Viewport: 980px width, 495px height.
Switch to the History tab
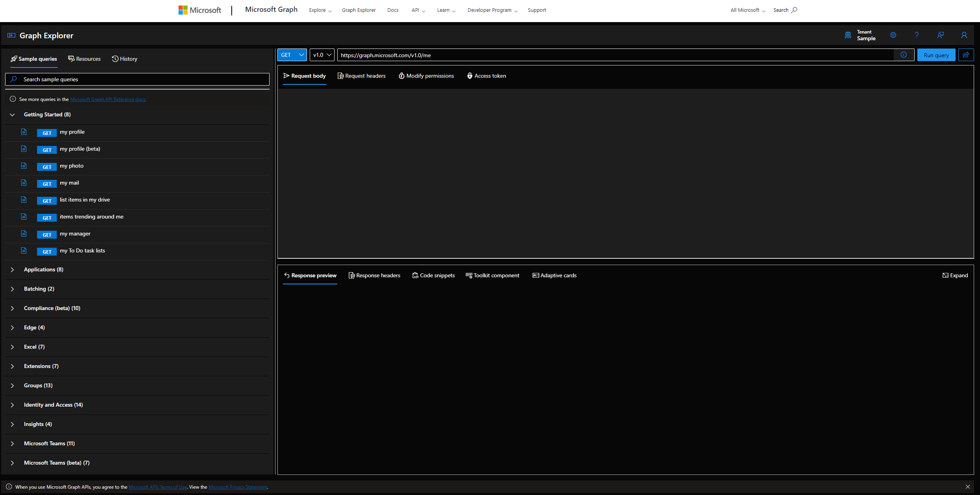(x=125, y=59)
